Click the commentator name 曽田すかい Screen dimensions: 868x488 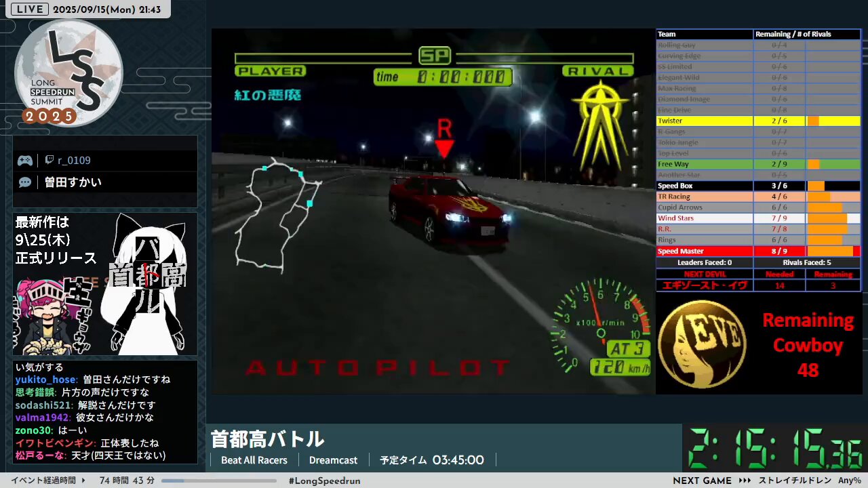(73, 182)
